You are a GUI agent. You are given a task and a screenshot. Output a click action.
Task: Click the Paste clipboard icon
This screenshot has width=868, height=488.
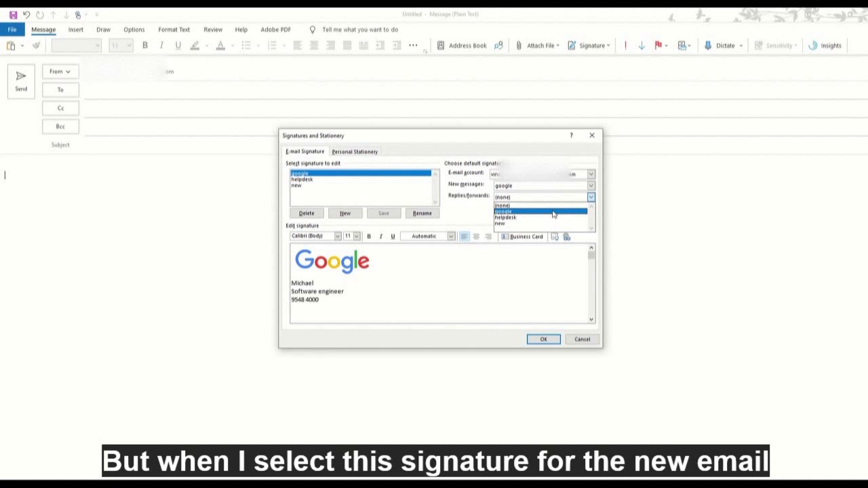(11, 45)
